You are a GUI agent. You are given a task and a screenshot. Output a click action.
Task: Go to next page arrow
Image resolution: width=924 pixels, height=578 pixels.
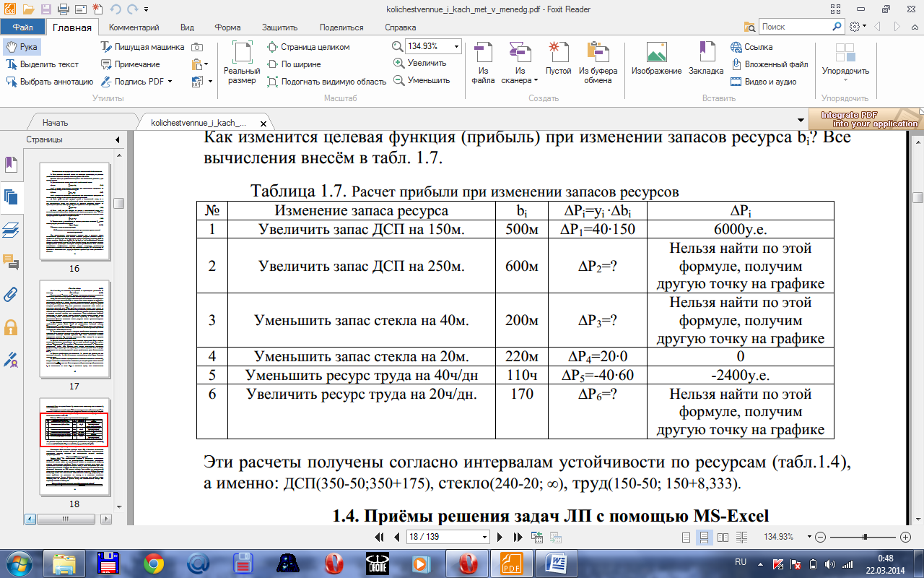point(500,537)
